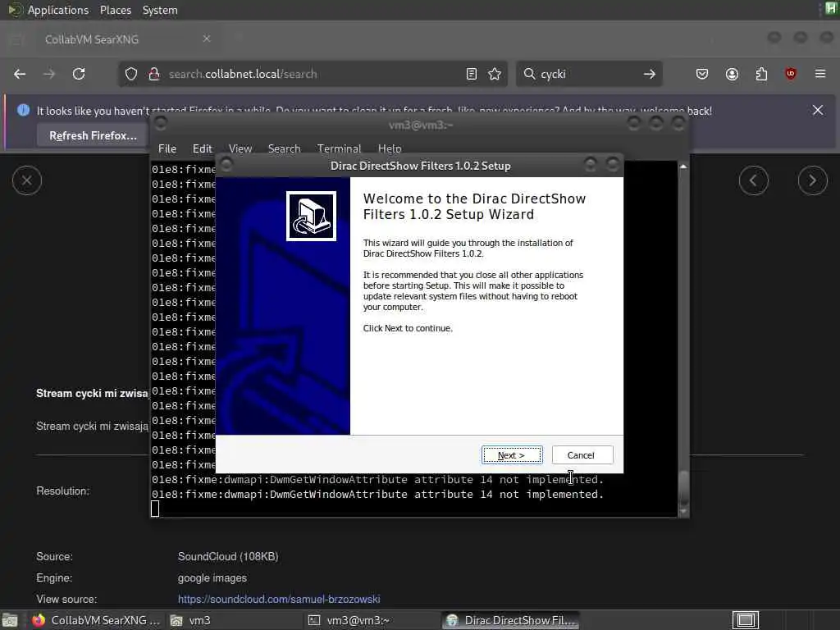Click the tray icon in top panel corner

[x=831, y=9]
